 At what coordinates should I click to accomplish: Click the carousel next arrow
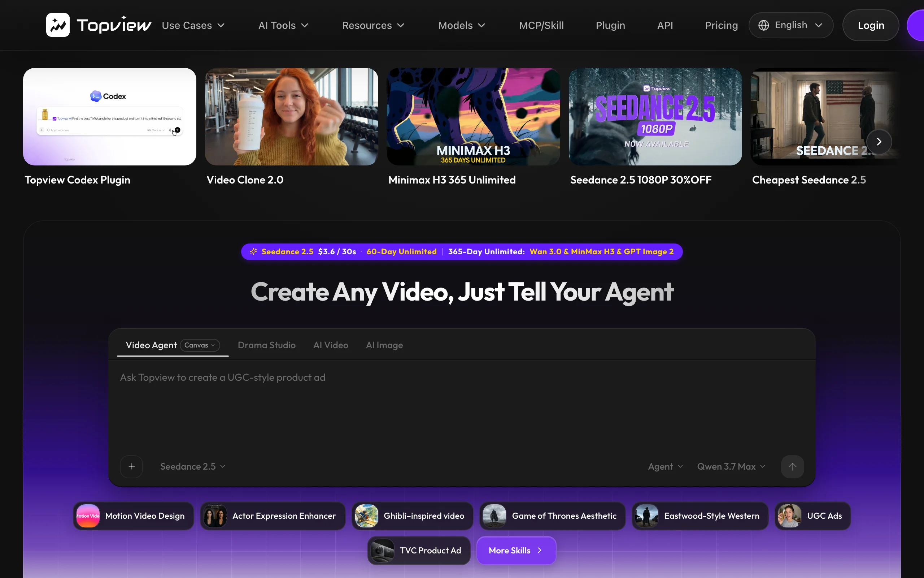pos(879,142)
